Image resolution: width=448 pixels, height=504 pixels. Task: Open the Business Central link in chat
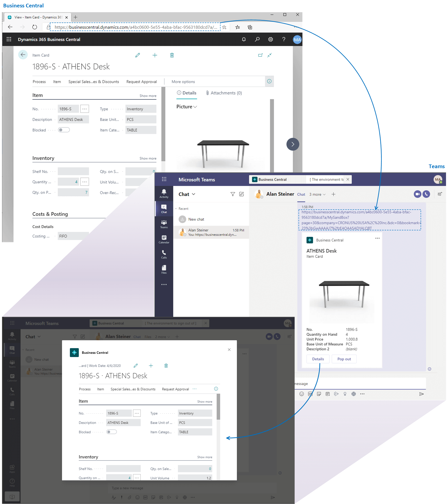coord(360,220)
